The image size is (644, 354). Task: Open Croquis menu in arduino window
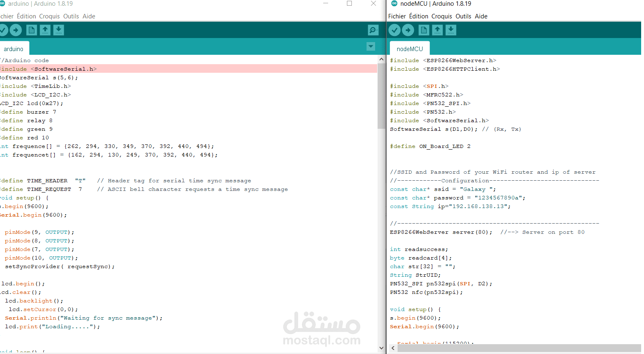pyautogui.click(x=49, y=16)
